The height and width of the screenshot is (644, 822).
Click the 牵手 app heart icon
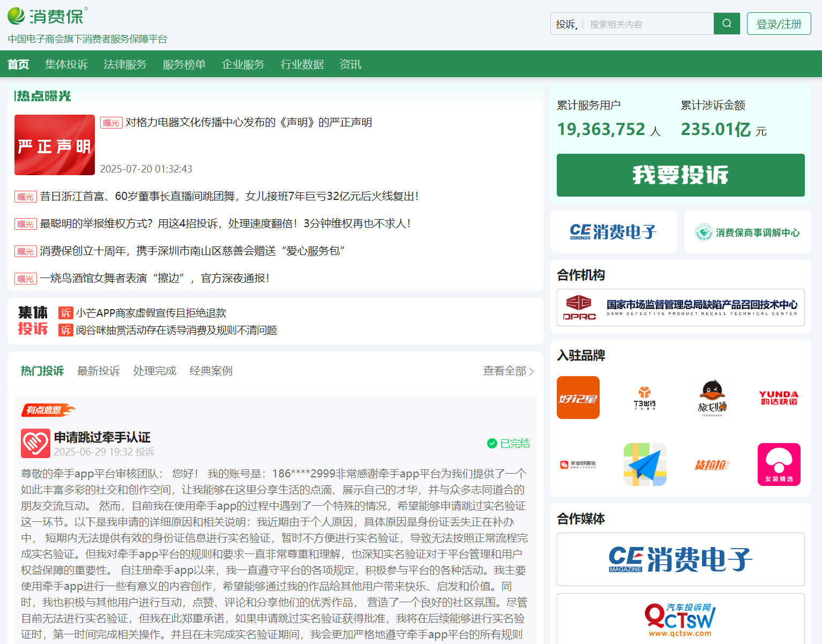[35, 443]
